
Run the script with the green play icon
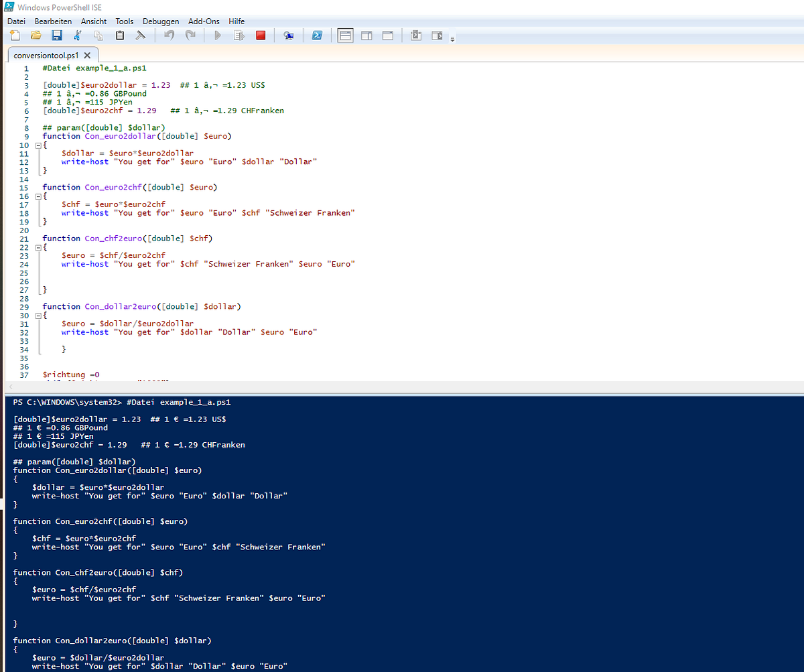pyautogui.click(x=217, y=35)
